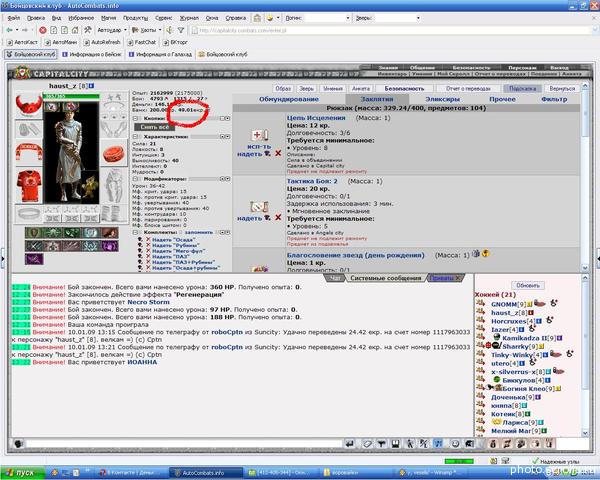Click the AutoRefresh bookmark button
The image size is (600, 480).
(102, 42)
